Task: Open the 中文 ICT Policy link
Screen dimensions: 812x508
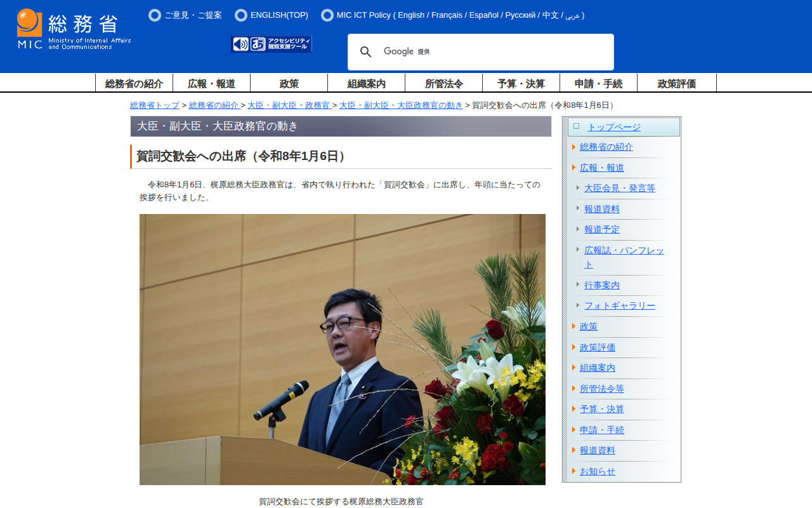Action: (x=550, y=15)
